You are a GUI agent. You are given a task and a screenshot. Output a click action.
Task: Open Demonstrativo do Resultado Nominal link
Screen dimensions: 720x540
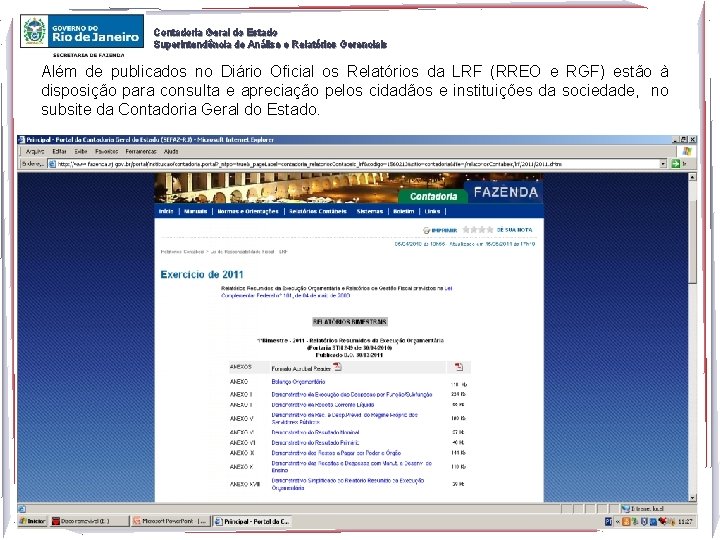(315, 433)
